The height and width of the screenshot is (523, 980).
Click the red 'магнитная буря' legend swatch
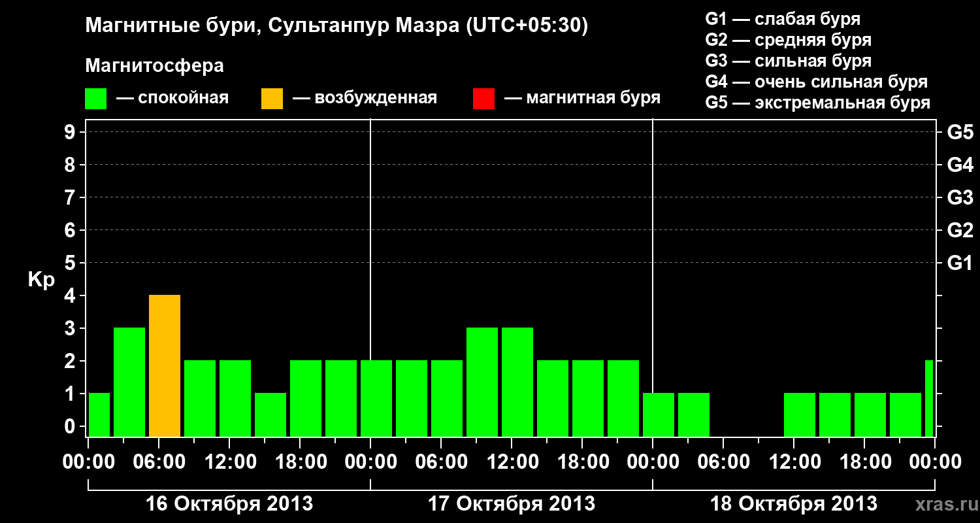tap(483, 99)
